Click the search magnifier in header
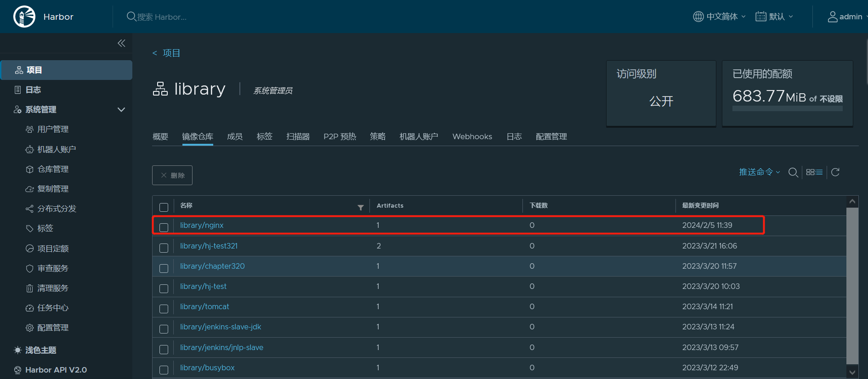Image resolution: width=868 pixels, height=379 pixels. pyautogui.click(x=131, y=17)
